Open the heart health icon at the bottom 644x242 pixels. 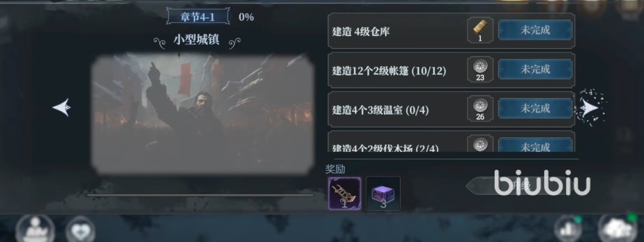pyautogui.click(x=81, y=231)
